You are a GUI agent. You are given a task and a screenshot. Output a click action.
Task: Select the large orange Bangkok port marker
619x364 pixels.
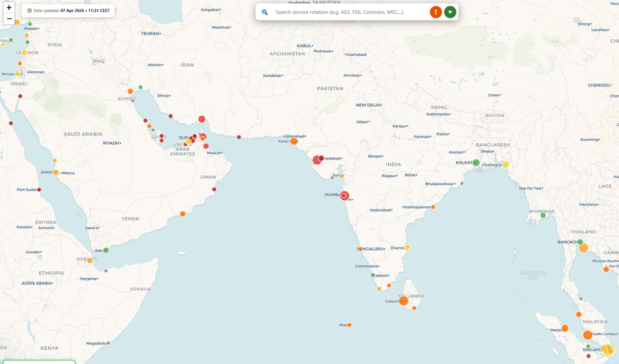pos(584,248)
